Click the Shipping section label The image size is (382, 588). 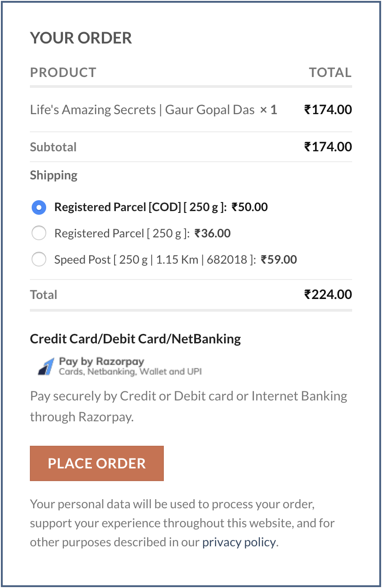point(54,175)
